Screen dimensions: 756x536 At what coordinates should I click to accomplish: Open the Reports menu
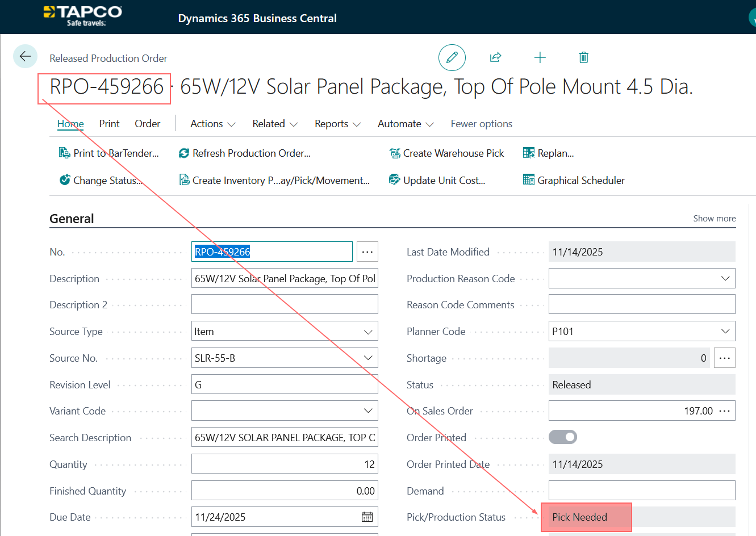click(x=338, y=124)
